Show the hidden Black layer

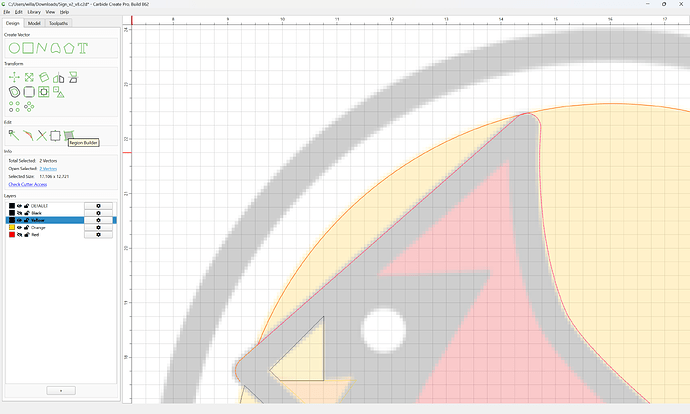tap(19, 213)
